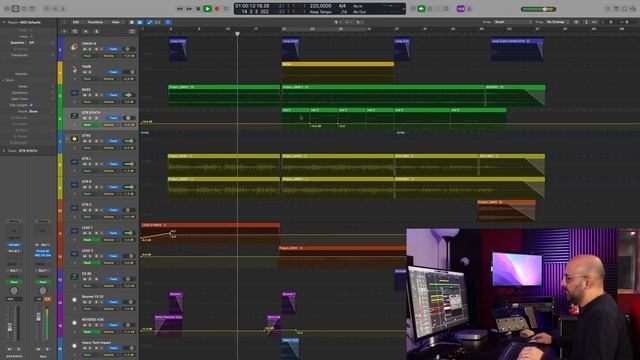The height and width of the screenshot is (360, 640).
Task: Click the CRASH track's drum icon
Action: 74,47
